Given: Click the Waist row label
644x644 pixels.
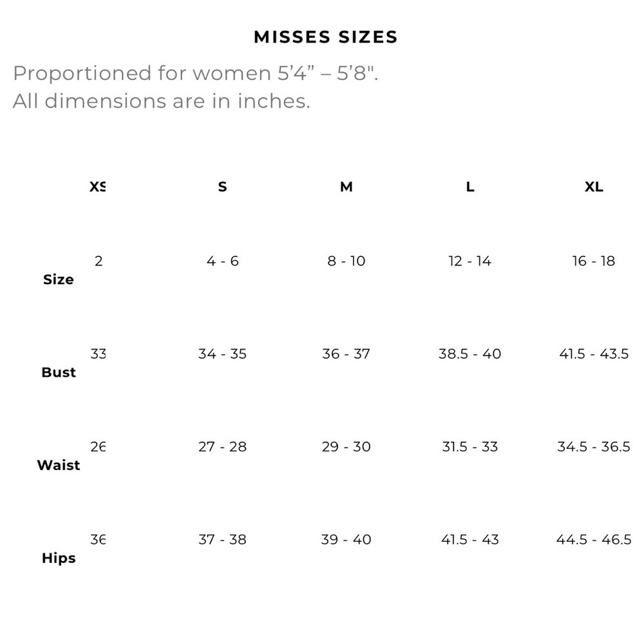Looking at the screenshot, I should 59,465.
